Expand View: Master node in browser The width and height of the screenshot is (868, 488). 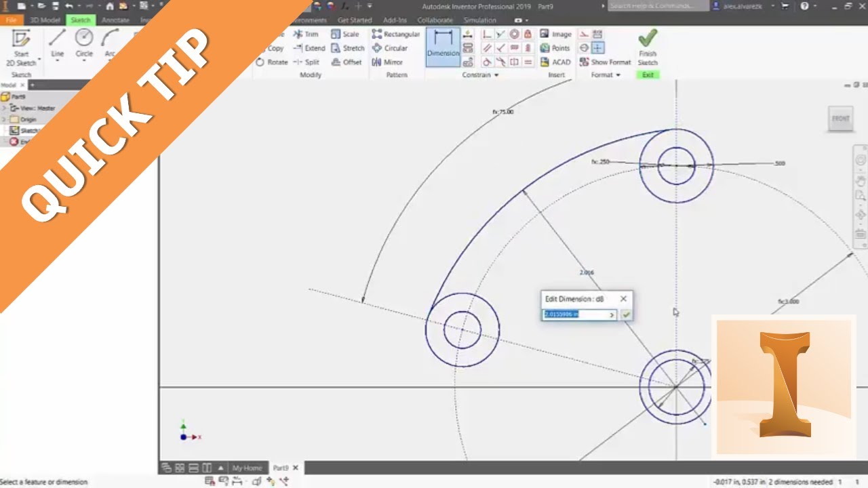(x=5, y=108)
